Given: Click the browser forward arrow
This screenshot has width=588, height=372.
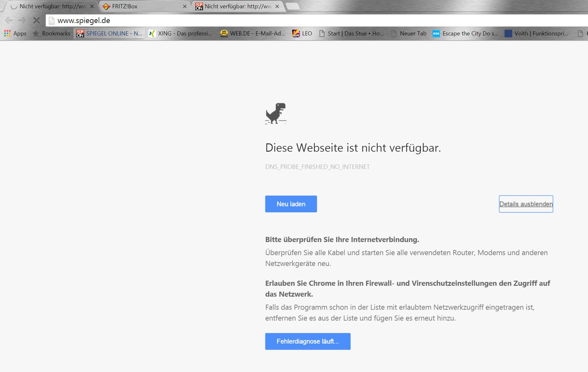Looking at the screenshot, I should [22, 20].
